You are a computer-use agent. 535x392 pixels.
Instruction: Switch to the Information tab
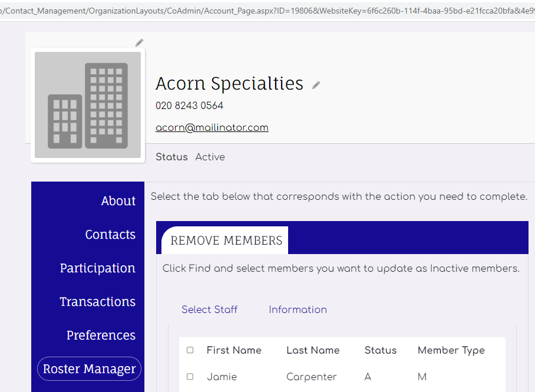click(298, 309)
